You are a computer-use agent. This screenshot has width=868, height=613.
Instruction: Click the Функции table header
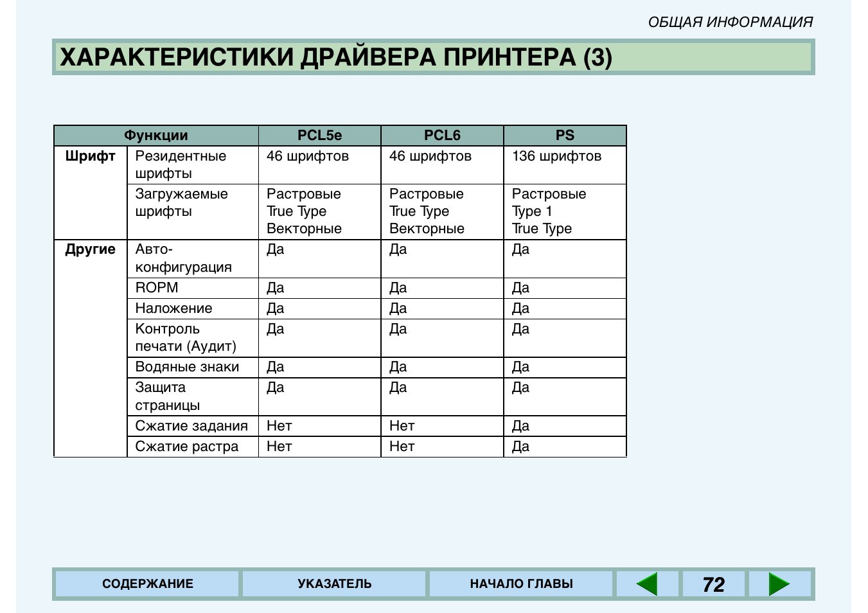156,136
